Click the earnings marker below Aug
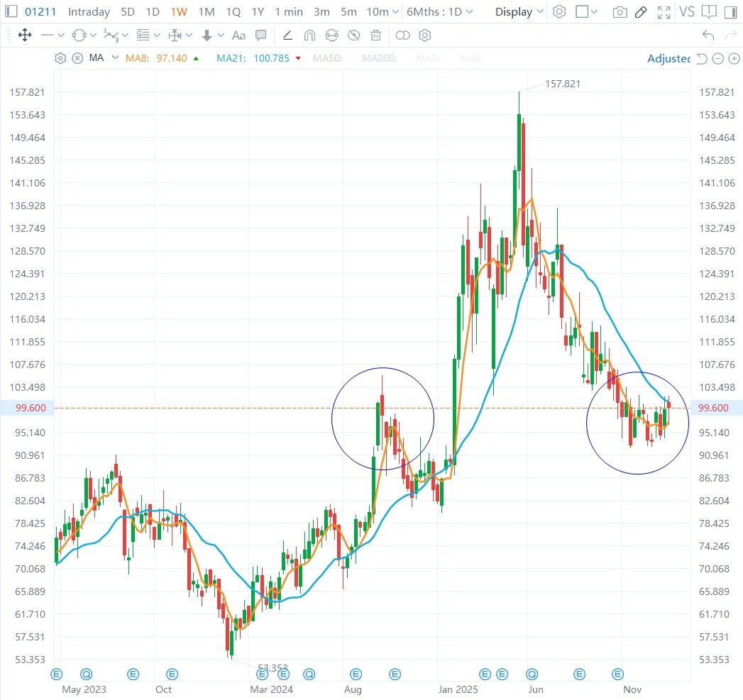The height and width of the screenshot is (700, 743). tap(356, 674)
